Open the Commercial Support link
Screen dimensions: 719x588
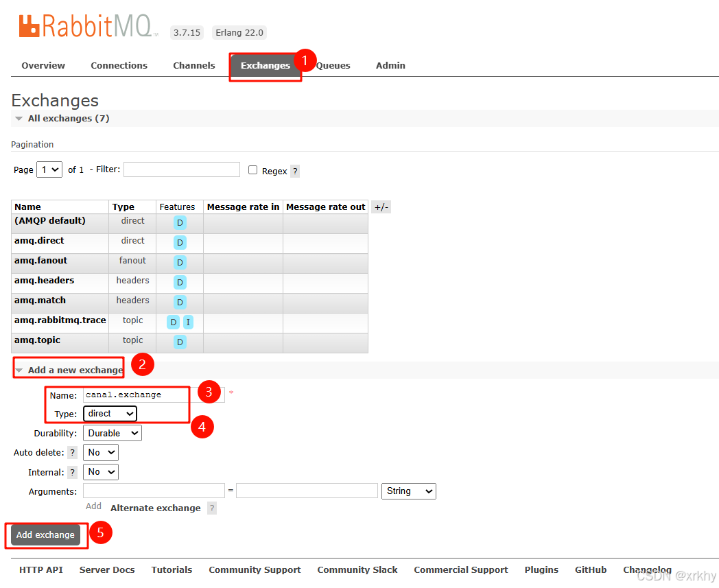(x=461, y=569)
